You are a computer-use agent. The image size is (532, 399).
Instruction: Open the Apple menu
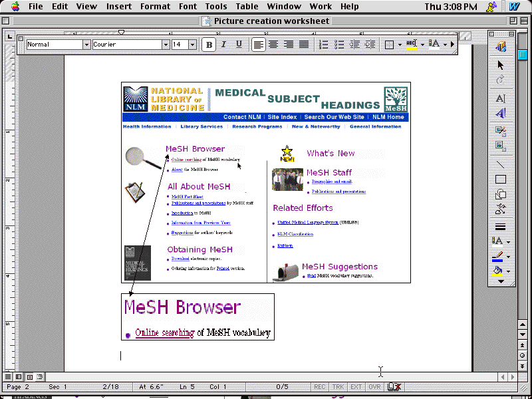pyautogui.click(x=15, y=7)
